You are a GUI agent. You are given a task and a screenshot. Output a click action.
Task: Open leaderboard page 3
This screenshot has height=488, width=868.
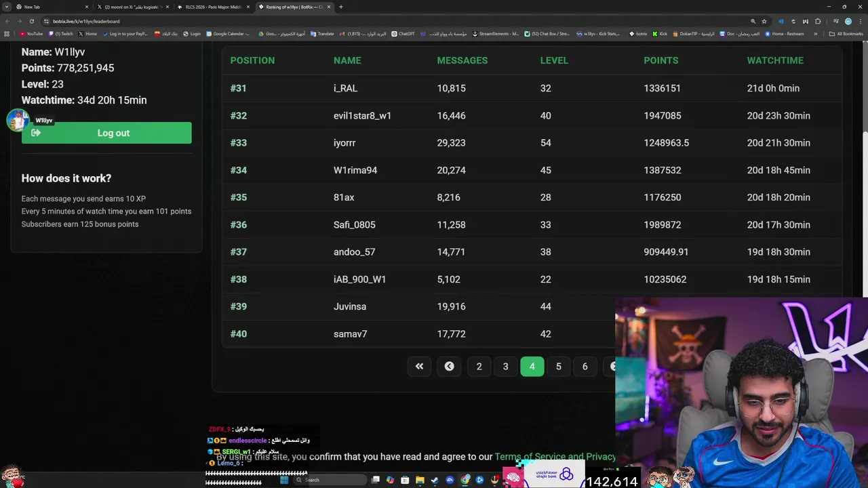click(x=505, y=366)
